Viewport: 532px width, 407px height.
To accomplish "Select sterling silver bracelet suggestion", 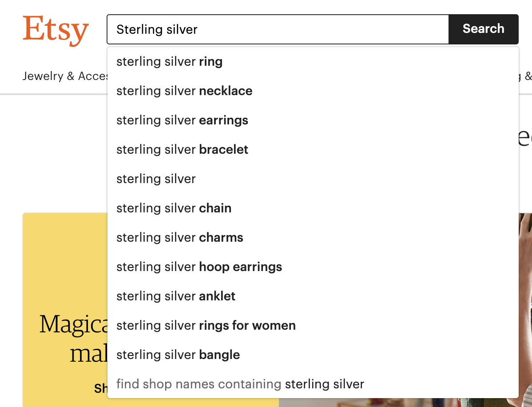I will coord(313,150).
